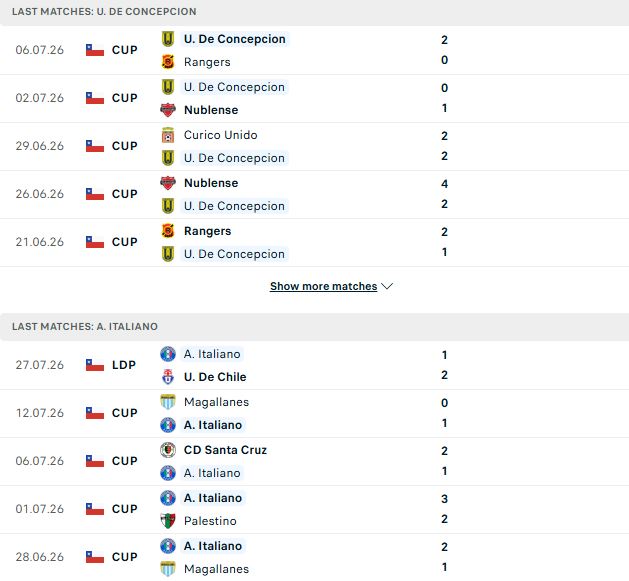Click Rangers crest in the 06.07.26 match

coord(168,62)
